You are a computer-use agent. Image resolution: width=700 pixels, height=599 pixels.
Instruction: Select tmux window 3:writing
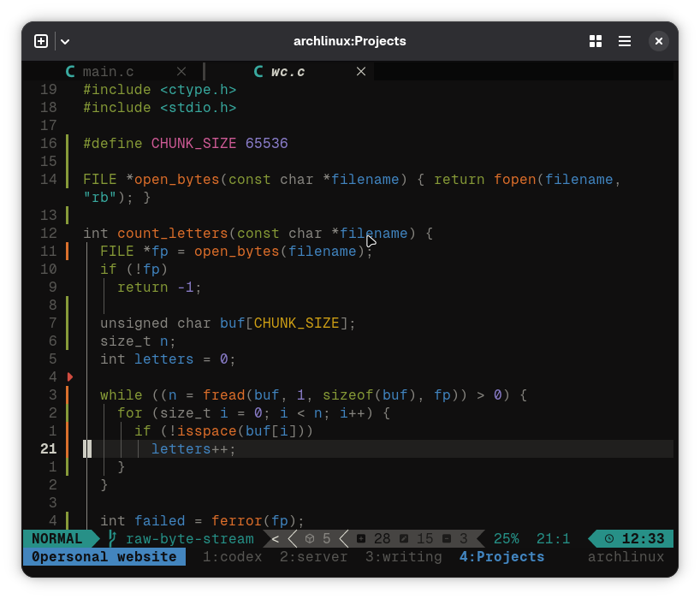tap(404, 557)
